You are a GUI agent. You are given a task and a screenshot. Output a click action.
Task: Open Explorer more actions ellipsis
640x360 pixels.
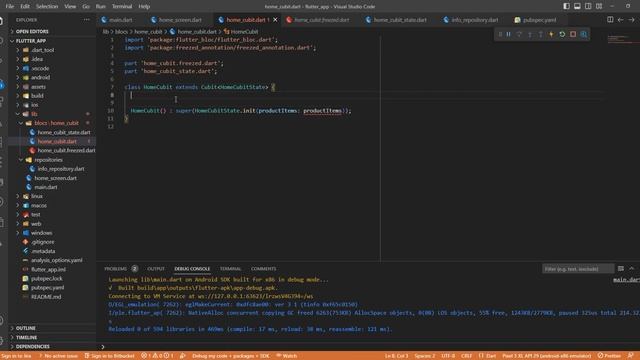[87, 20]
